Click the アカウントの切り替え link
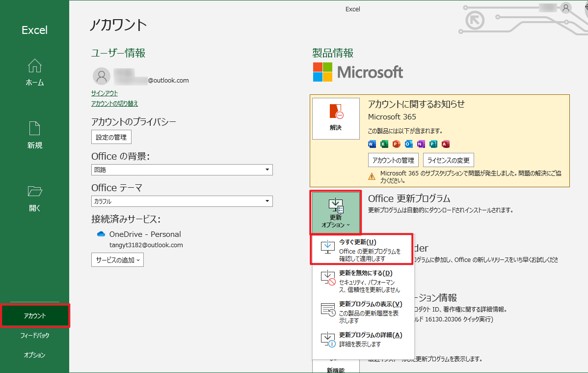The height and width of the screenshot is (373, 588). 114,103
